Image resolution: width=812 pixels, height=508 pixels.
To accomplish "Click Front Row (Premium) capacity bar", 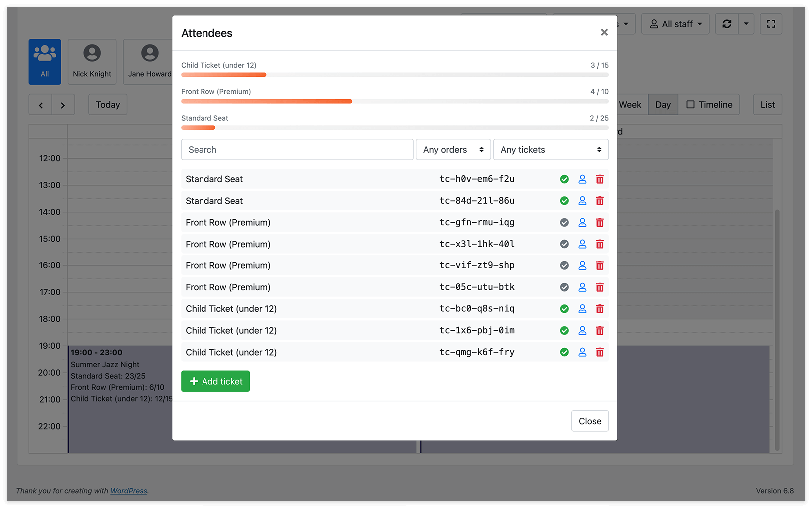I will (x=395, y=101).
